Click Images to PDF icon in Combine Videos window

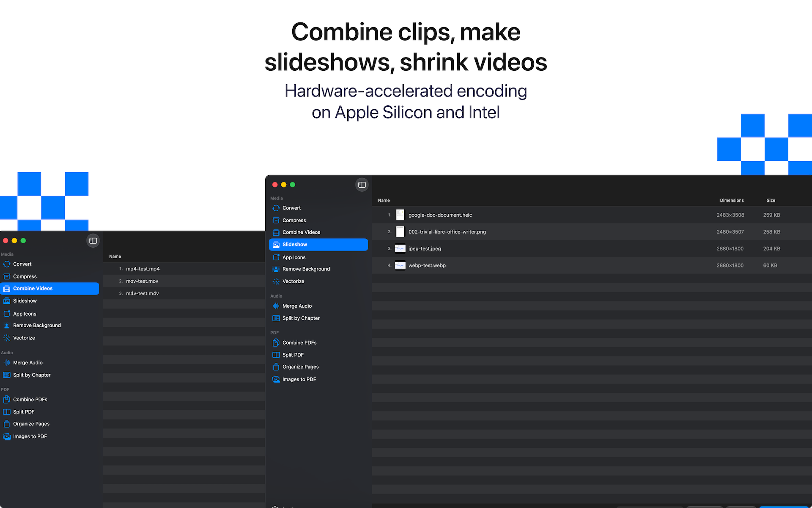tap(7, 436)
